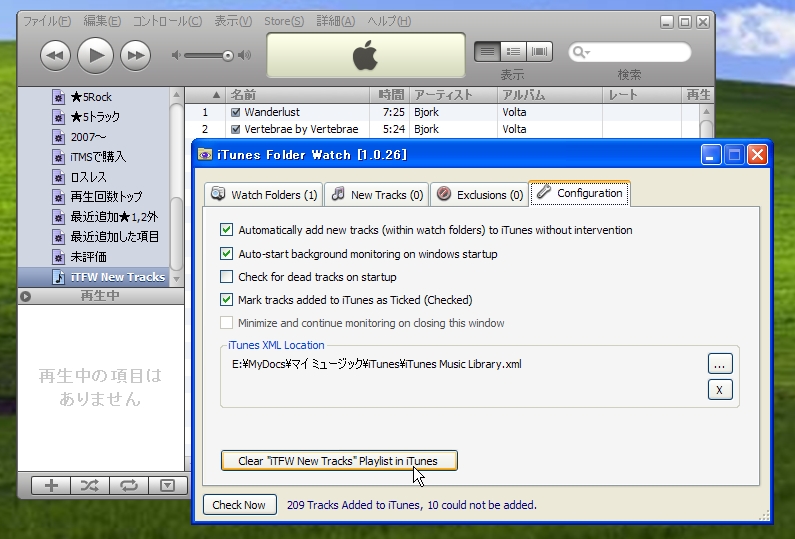Screen dimensions: 795x539
Task: Click the Check Now button
Action: click(x=239, y=505)
